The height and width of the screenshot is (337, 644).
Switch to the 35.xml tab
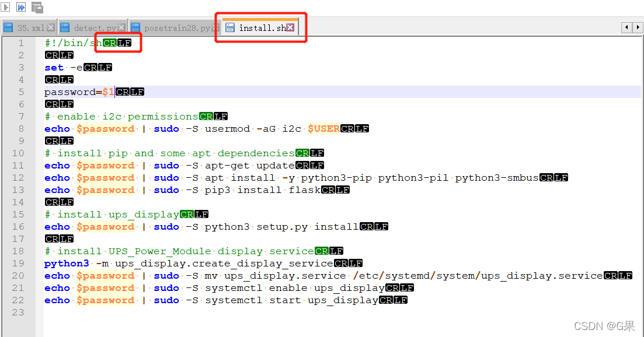[x=29, y=28]
